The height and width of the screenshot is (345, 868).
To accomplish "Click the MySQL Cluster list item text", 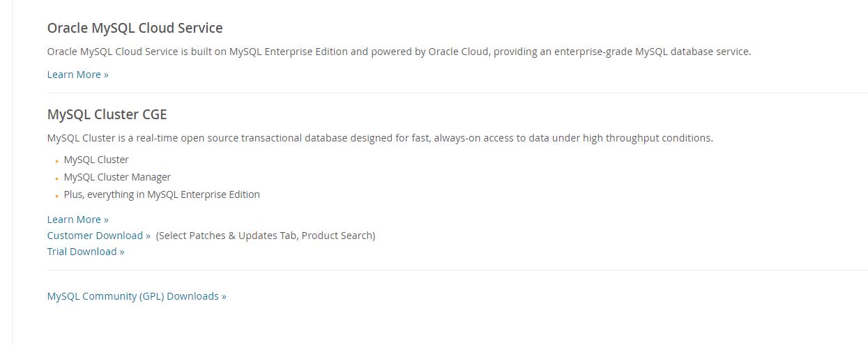I will click(x=96, y=160).
